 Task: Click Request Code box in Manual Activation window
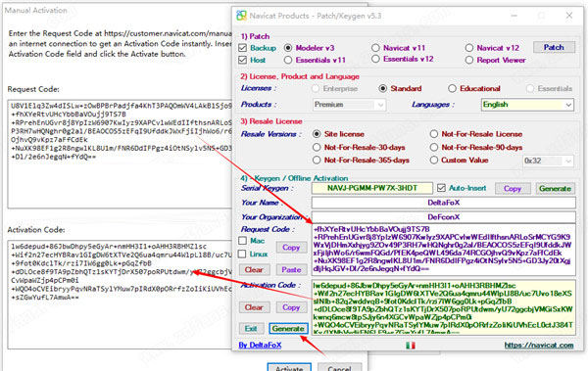point(120,154)
